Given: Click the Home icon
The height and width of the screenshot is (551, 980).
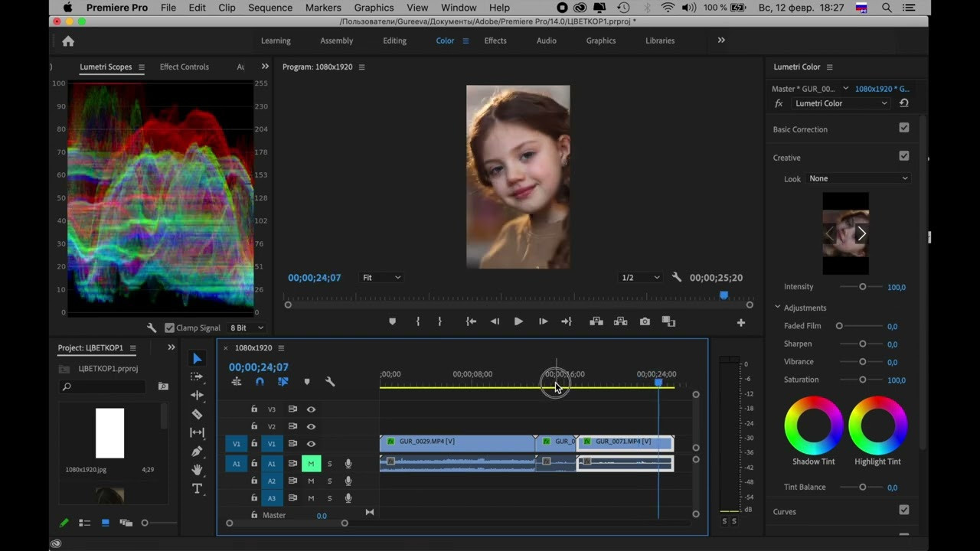Looking at the screenshot, I should click(x=68, y=41).
